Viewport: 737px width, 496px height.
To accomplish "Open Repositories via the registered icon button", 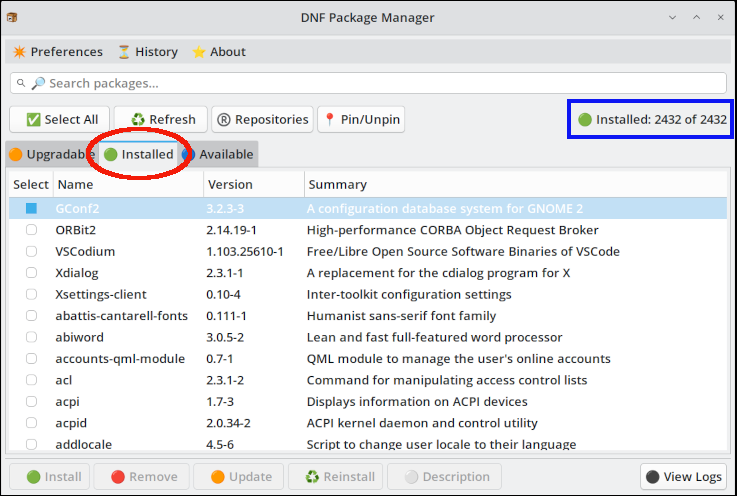I will click(x=262, y=119).
